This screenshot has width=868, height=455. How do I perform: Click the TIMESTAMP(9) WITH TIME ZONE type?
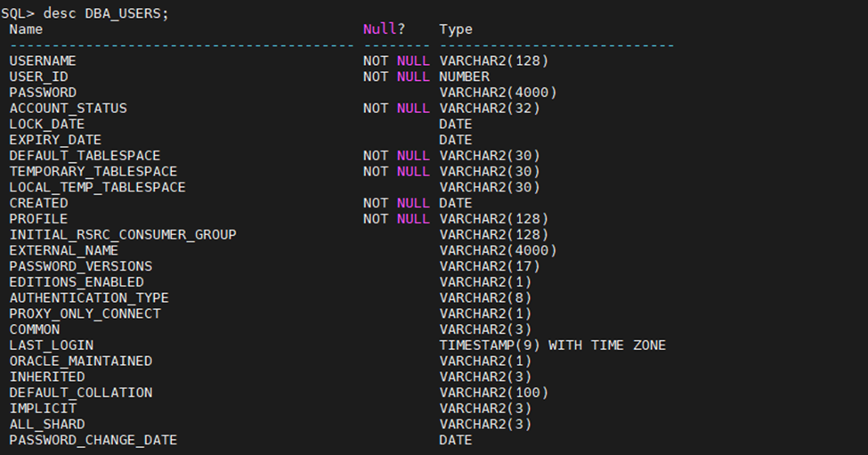click(552, 345)
